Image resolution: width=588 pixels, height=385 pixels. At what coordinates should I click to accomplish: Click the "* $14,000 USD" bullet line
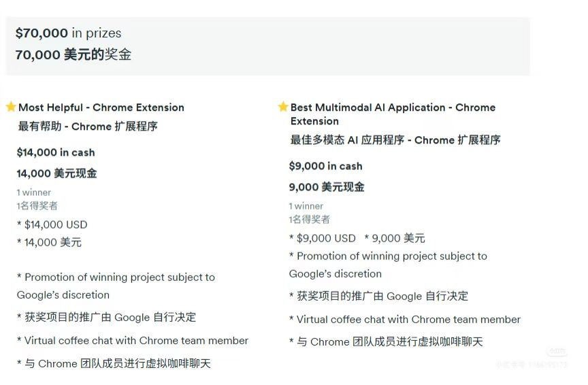coord(52,224)
